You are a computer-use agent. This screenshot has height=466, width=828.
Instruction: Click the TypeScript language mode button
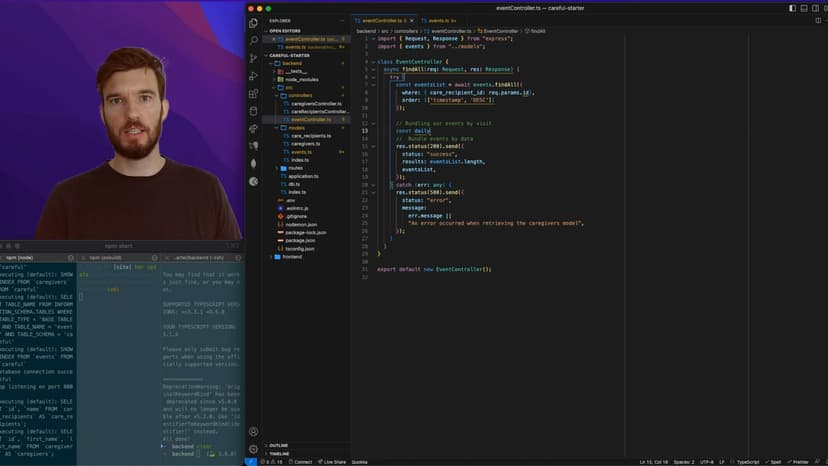coord(748,462)
